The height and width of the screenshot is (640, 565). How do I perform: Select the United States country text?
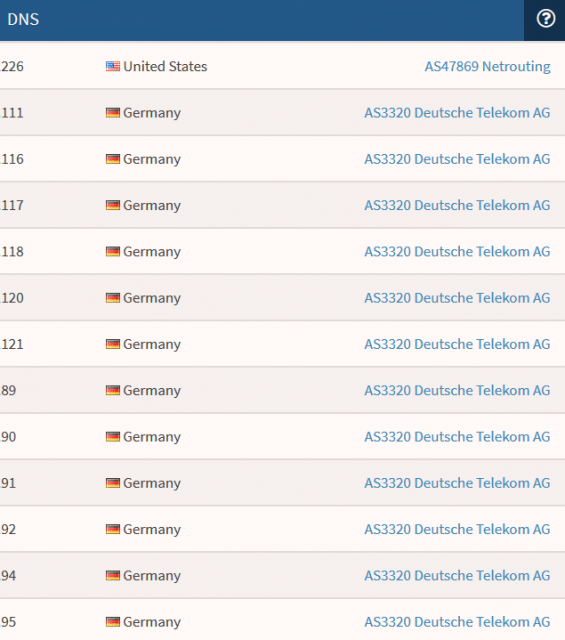165,66
